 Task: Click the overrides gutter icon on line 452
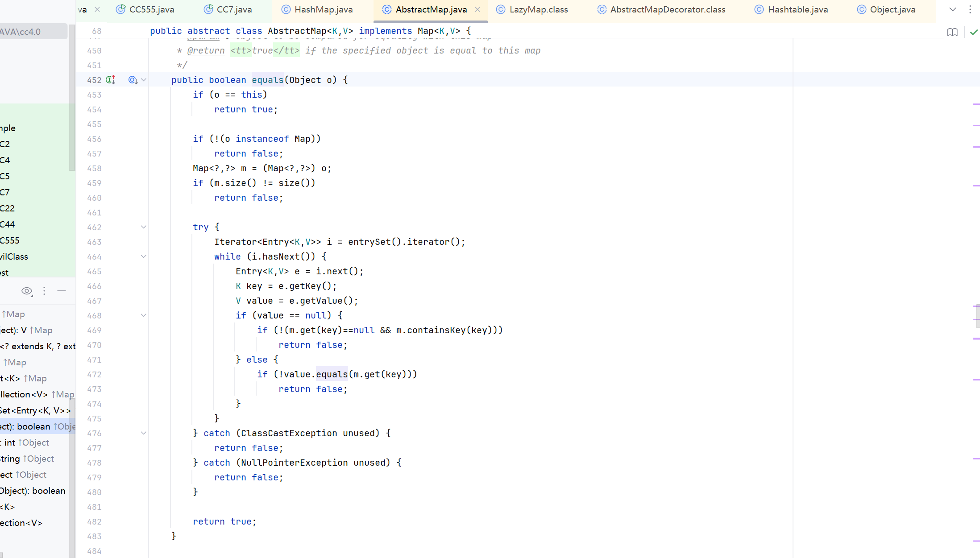tap(111, 80)
